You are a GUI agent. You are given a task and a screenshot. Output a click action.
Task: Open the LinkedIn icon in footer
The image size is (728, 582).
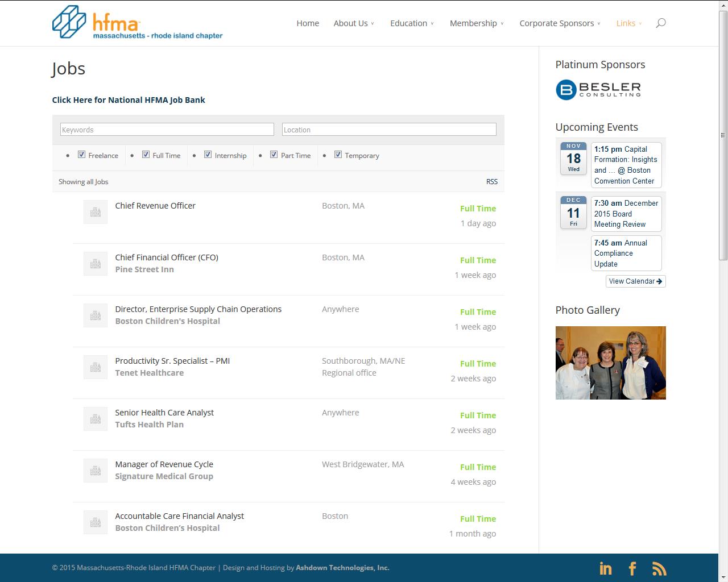(606, 568)
